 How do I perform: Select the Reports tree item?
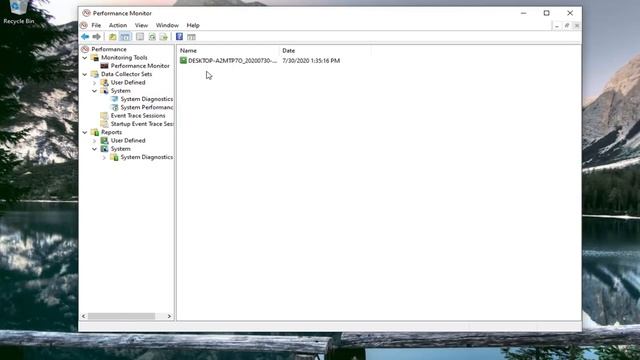(x=111, y=132)
